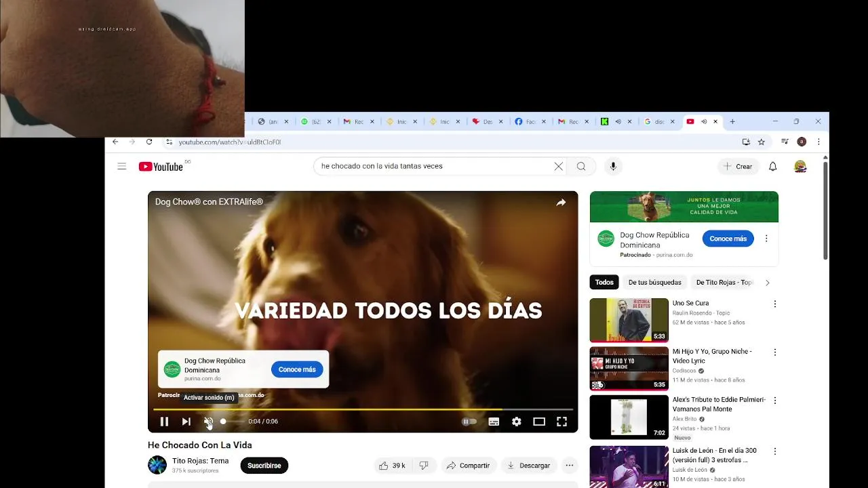This screenshot has height=488, width=868.
Task: Clear the search box with the X
Action: (559, 166)
